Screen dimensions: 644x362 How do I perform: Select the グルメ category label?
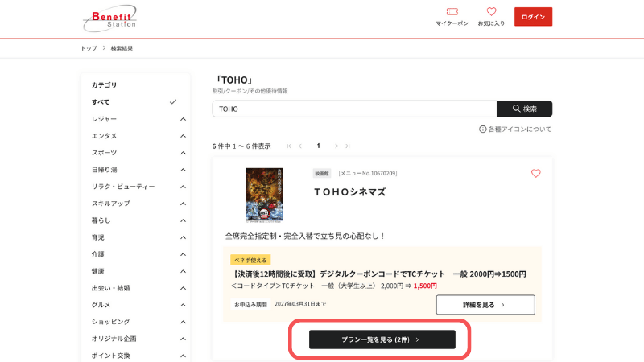pos(101,305)
